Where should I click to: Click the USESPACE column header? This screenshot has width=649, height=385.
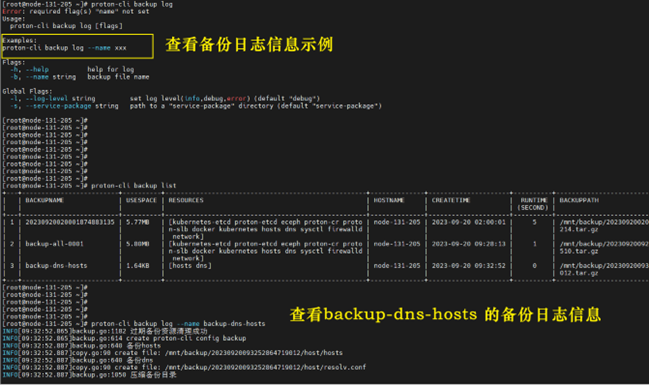coord(142,200)
